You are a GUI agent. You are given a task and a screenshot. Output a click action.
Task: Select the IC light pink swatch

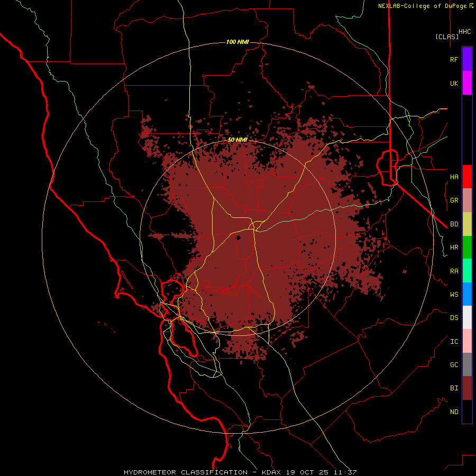(467, 341)
